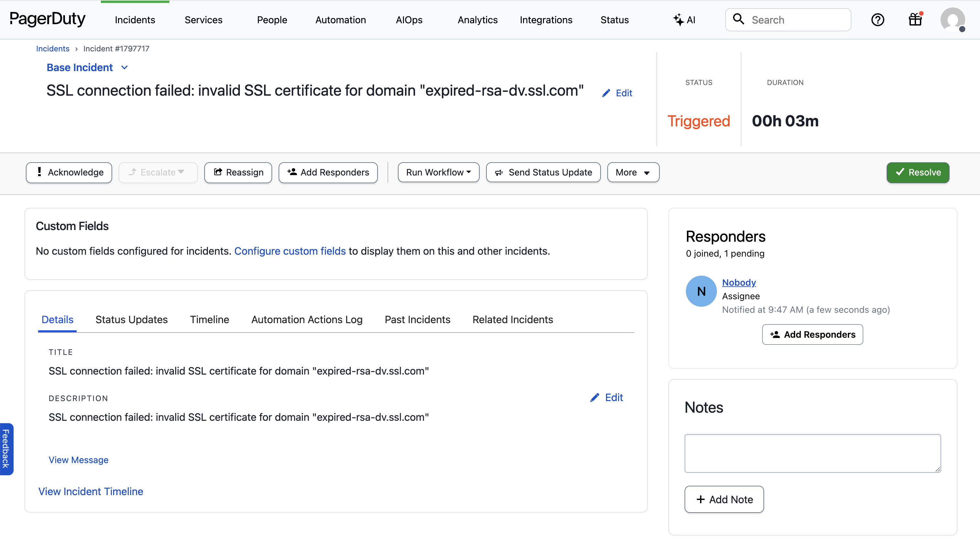Open the Past Incidents tab
The width and height of the screenshot is (980, 541).
click(417, 320)
